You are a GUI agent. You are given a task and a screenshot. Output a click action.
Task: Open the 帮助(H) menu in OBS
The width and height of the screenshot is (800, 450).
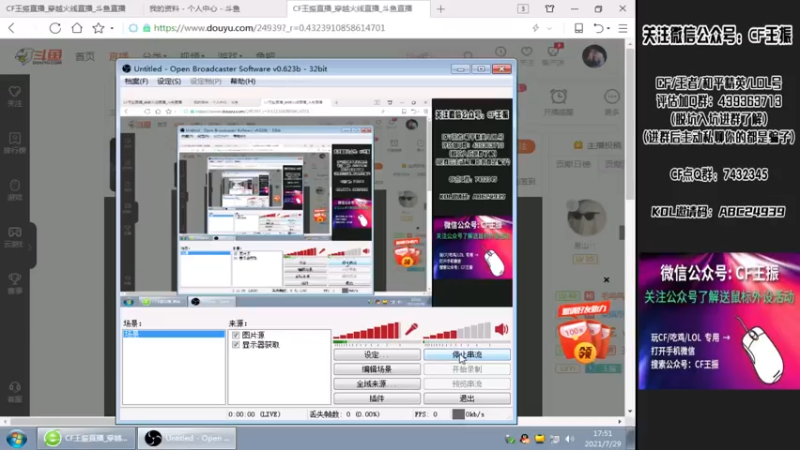point(243,81)
